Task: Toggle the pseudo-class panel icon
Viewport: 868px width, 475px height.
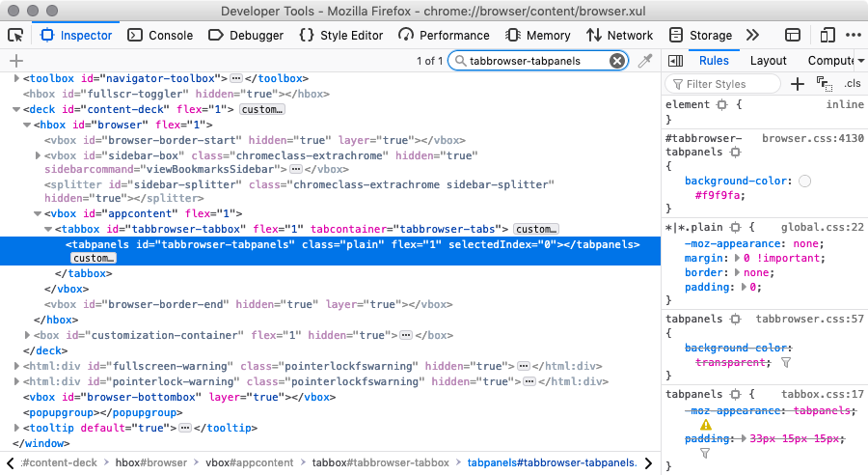Action: pyautogui.click(x=824, y=84)
